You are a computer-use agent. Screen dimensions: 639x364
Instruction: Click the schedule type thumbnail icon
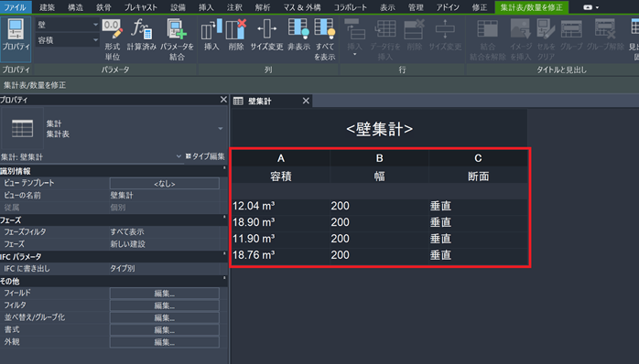pos(22,129)
